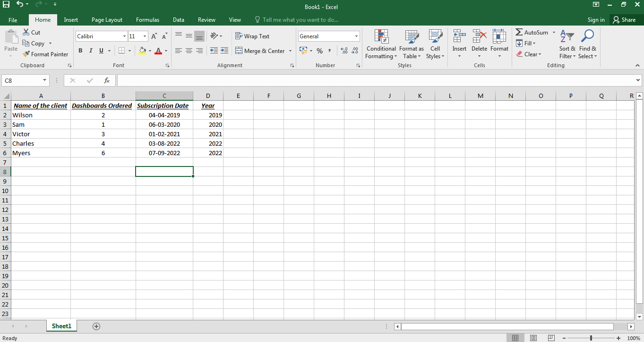Click the Save icon in quick access toolbar
The image size is (644, 342).
(x=6, y=4)
